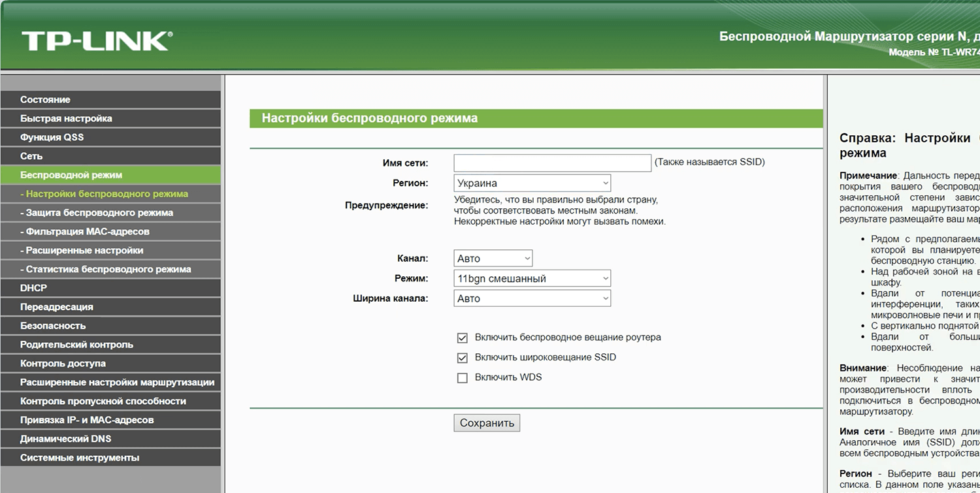Image resolution: width=980 pixels, height=493 pixels.
Task: Open Функция QSS menu item
Action: tap(52, 138)
